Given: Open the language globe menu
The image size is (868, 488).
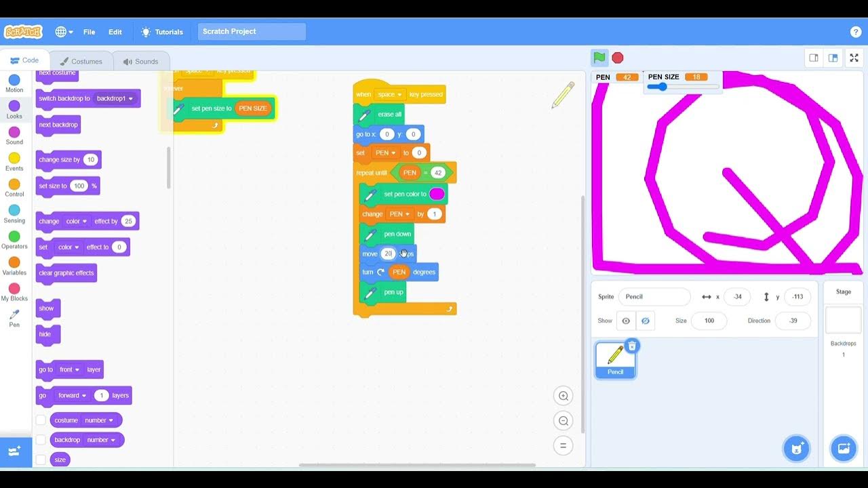Looking at the screenshot, I should (64, 32).
